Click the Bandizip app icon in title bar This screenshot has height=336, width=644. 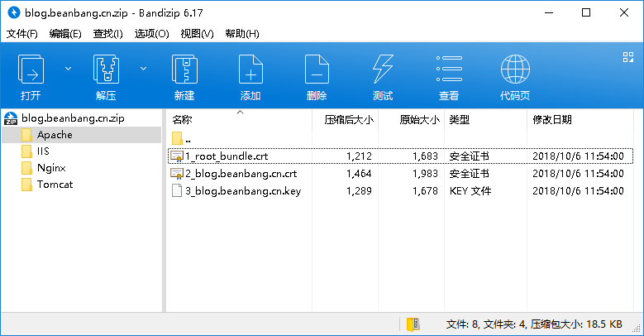pos(14,12)
